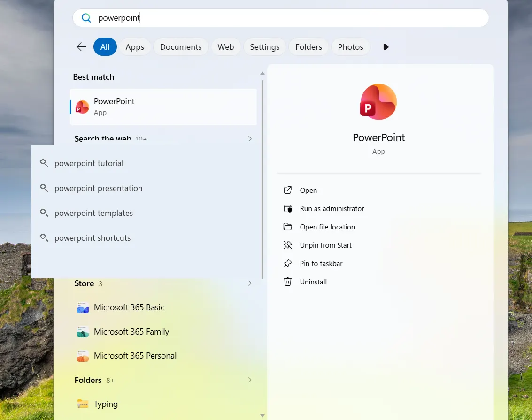
Task: Click the Typing folder icon
Action: [83, 404]
